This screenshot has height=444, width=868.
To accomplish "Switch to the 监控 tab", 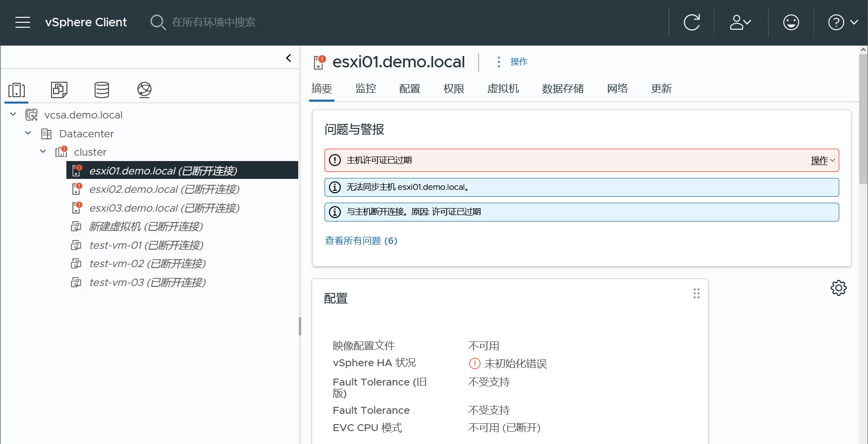I will tap(366, 89).
